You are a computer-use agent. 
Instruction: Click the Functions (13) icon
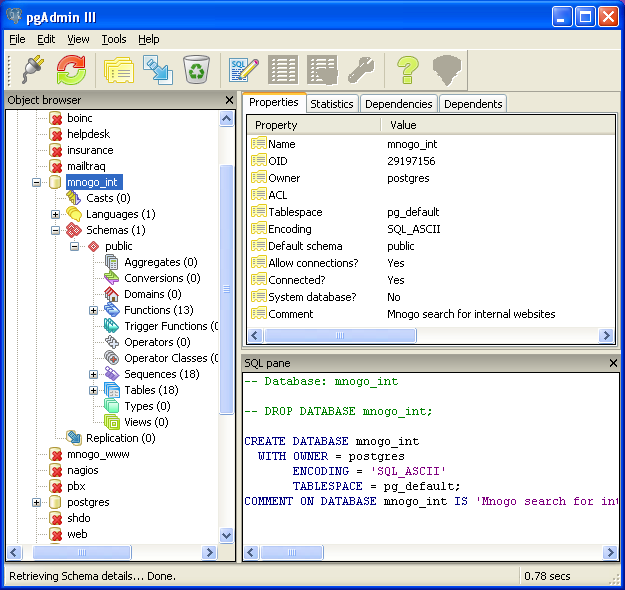tap(112, 310)
